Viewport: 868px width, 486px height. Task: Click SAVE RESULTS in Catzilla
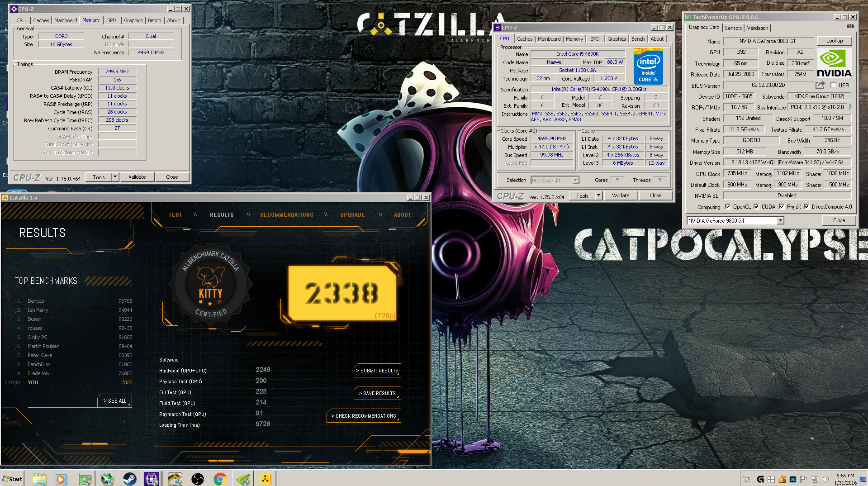[x=377, y=393]
